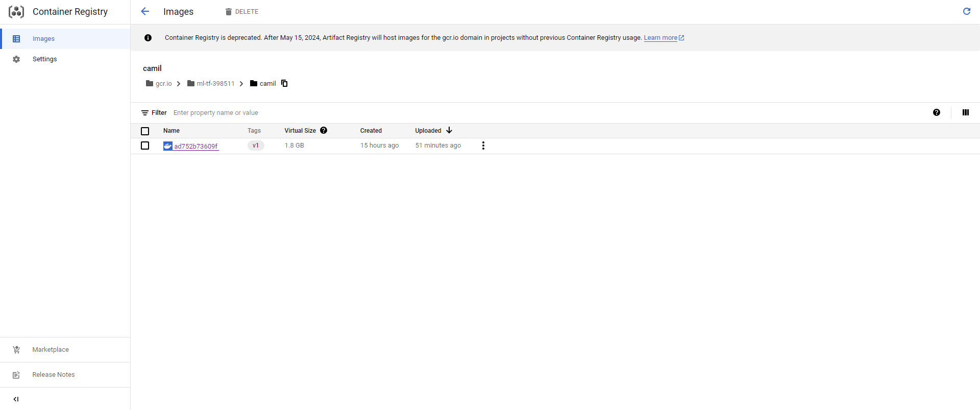Sort by the Created column header
The height and width of the screenshot is (410, 980).
(x=371, y=131)
